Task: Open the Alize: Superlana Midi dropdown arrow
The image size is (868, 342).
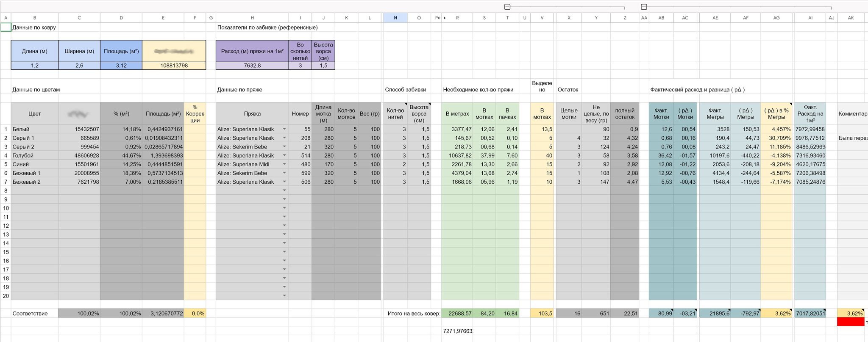Action: (284, 164)
